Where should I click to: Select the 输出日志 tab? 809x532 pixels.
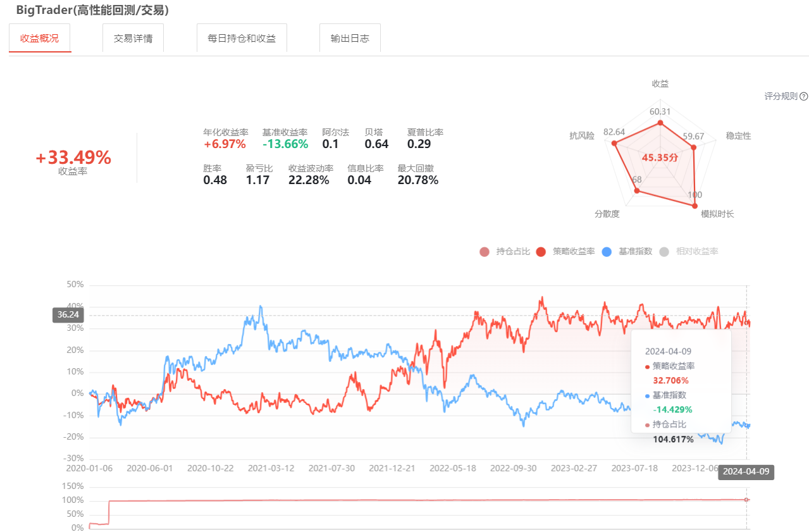pyautogui.click(x=349, y=39)
